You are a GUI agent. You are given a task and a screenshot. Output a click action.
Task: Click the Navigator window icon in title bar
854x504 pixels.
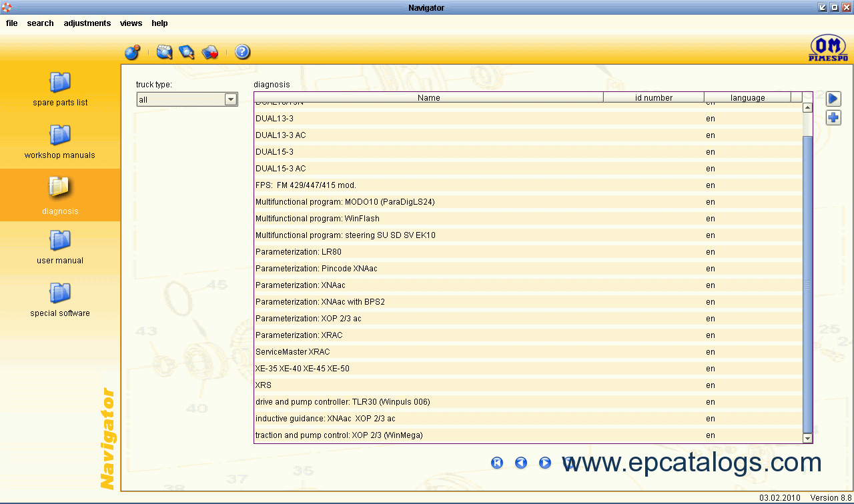[x=7, y=7]
